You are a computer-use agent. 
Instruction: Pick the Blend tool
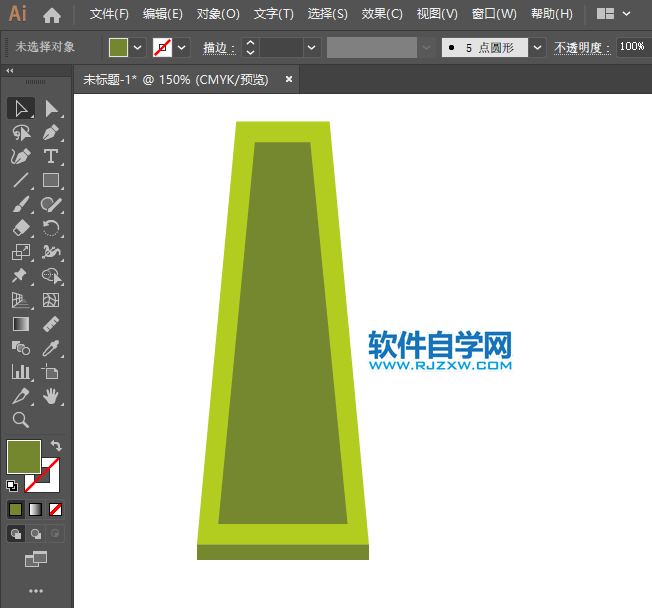point(21,348)
